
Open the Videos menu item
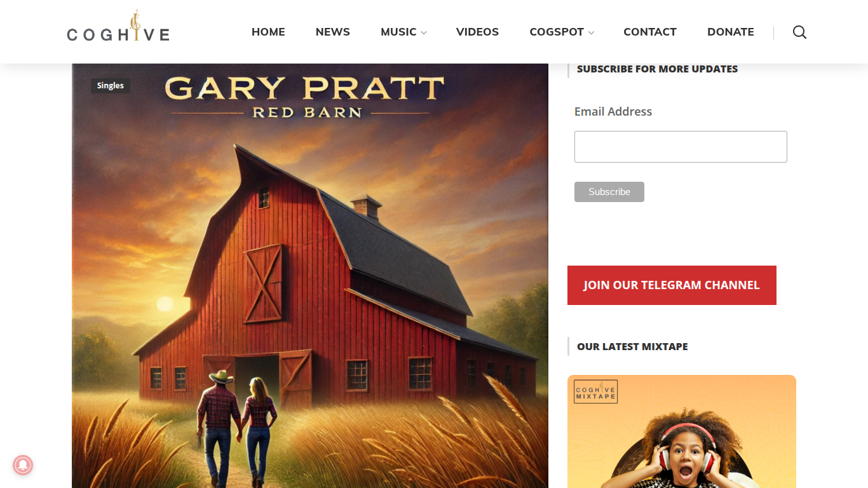point(477,32)
